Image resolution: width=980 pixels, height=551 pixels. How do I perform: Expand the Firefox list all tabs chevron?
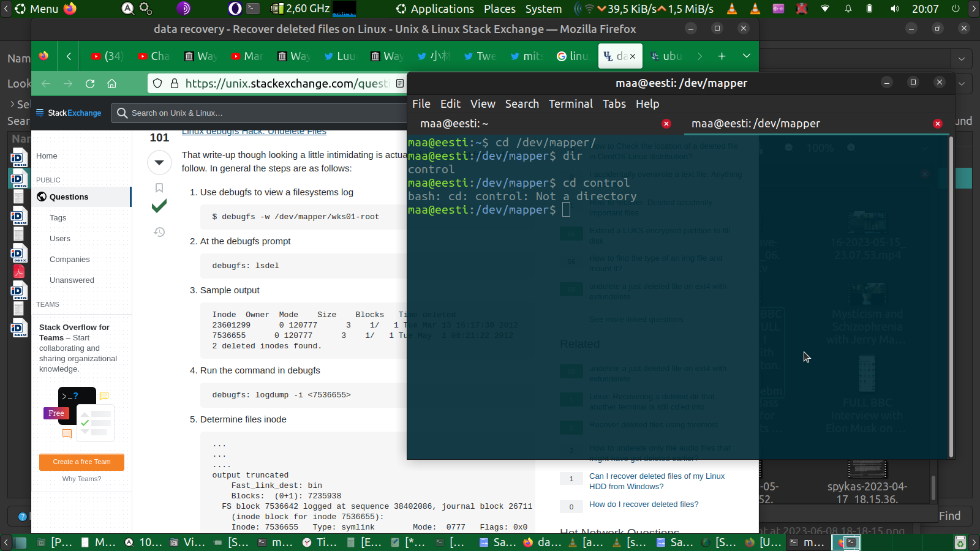click(746, 56)
